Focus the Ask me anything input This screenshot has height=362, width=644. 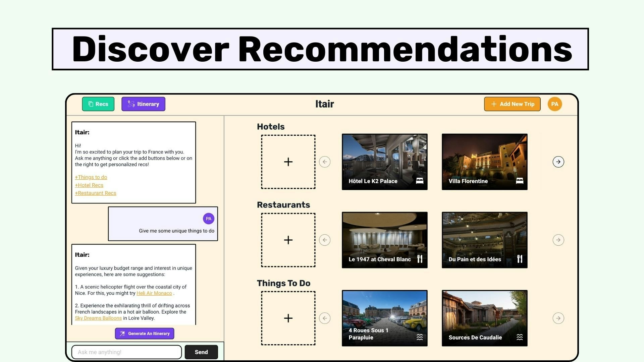coord(126,352)
